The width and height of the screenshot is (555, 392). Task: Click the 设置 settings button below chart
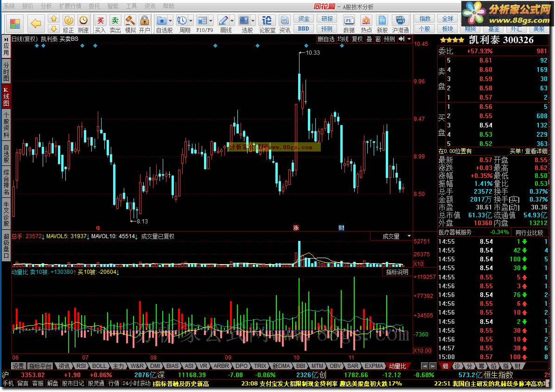pos(19,366)
